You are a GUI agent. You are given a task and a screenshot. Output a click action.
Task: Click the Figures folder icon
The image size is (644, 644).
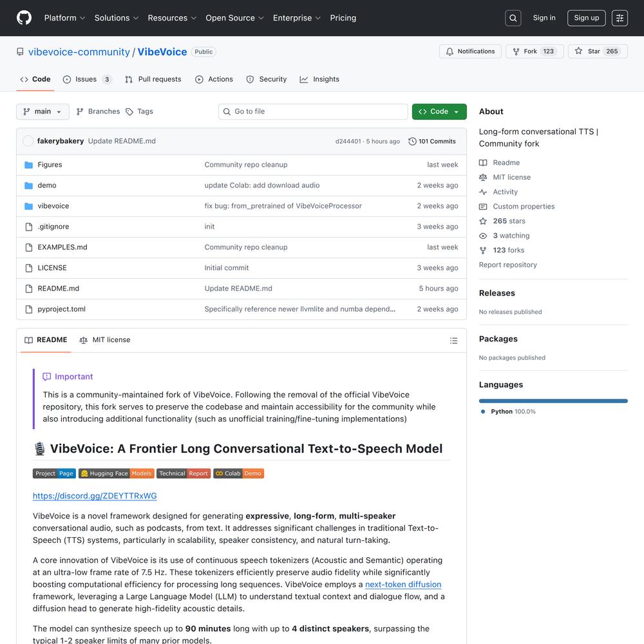28,165
